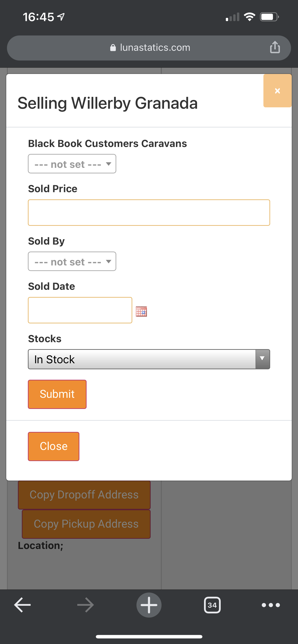Expand Black Book Customers Caravans dropdown
This screenshot has height=644, width=298.
72,164
